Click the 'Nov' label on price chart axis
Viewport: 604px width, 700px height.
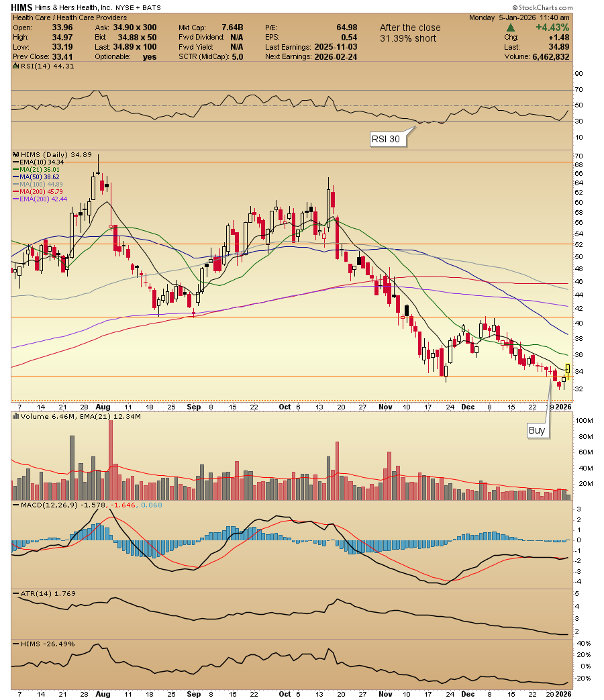385,407
